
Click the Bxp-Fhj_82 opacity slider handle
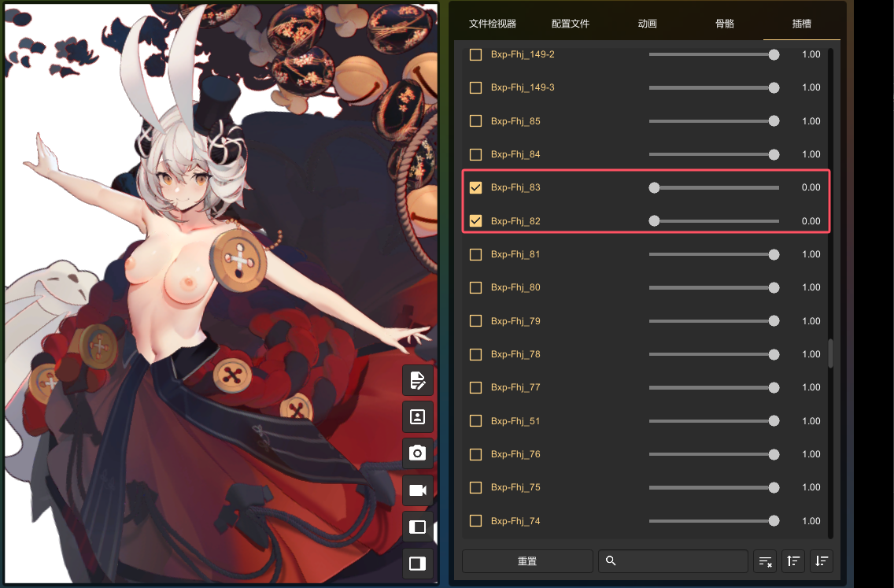point(654,220)
